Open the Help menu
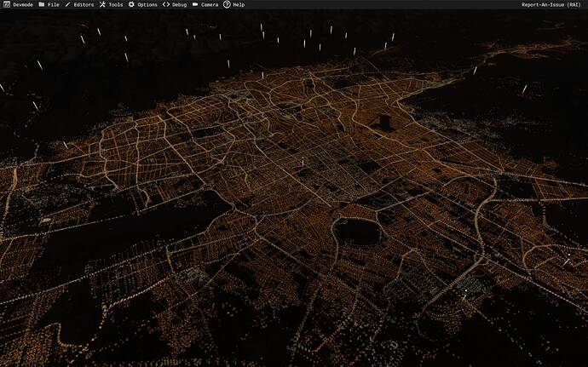The height and width of the screenshot is (367, 588). pos(234,4)
